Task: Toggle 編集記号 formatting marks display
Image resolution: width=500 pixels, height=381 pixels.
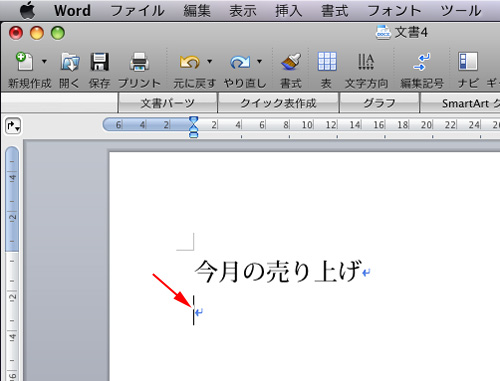Action: (x=422, y=62)
